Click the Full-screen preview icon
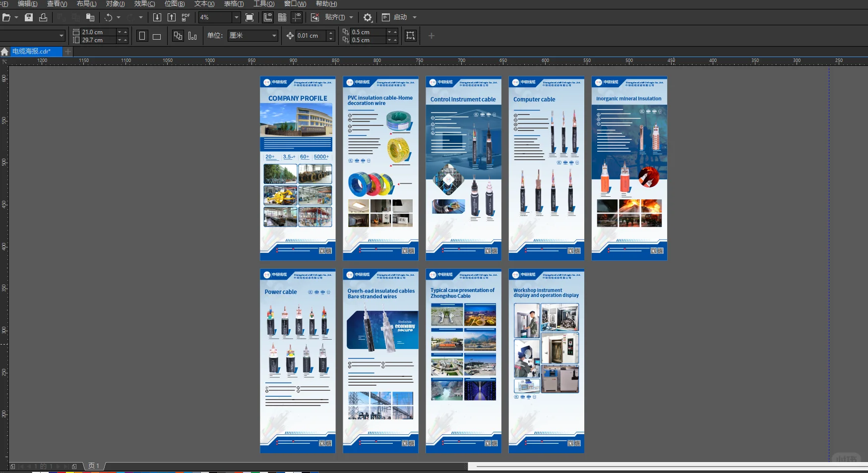Viewport: 868px width, 473px height. (x=249, y=17)
